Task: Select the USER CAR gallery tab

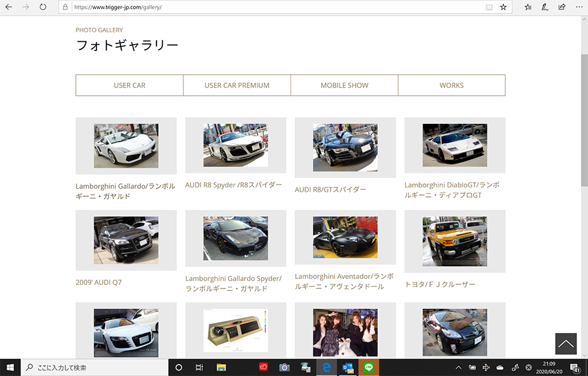Action: coord(129,85)
